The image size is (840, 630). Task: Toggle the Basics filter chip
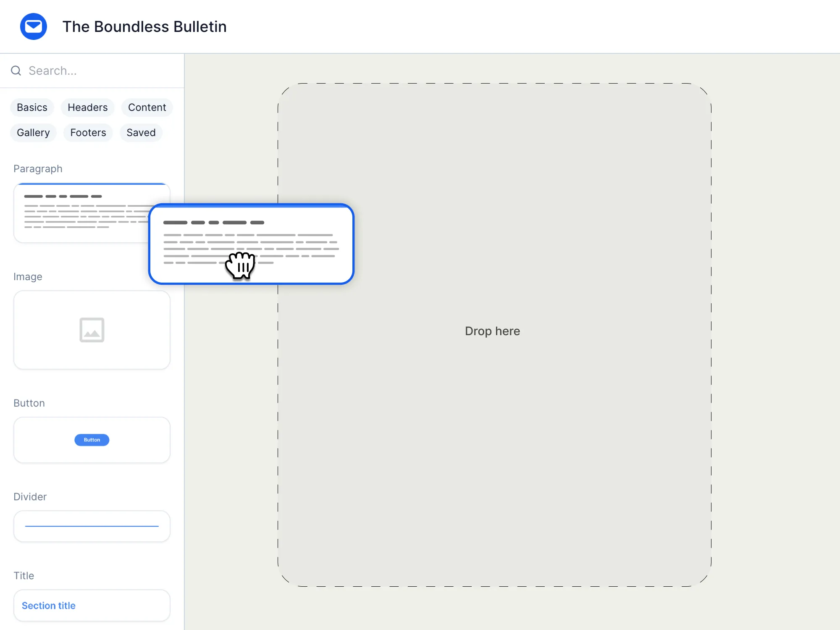coord(32,107)
